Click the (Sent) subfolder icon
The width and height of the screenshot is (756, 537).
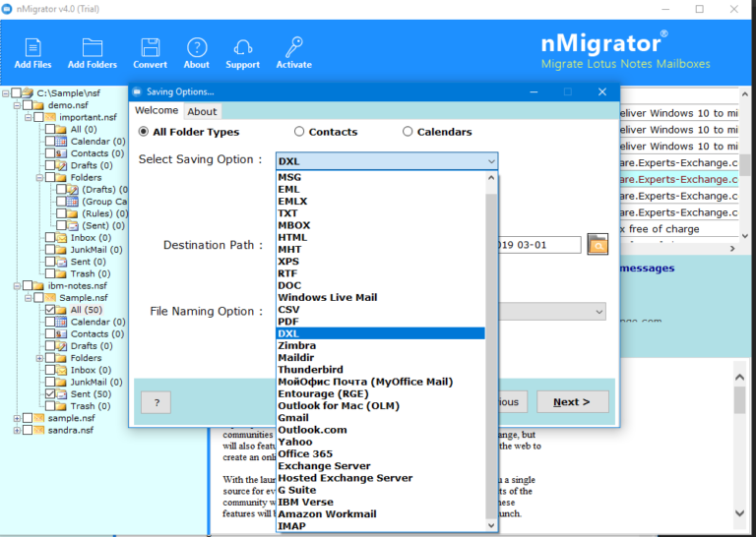pyautogui.click(x=72, y=225)
